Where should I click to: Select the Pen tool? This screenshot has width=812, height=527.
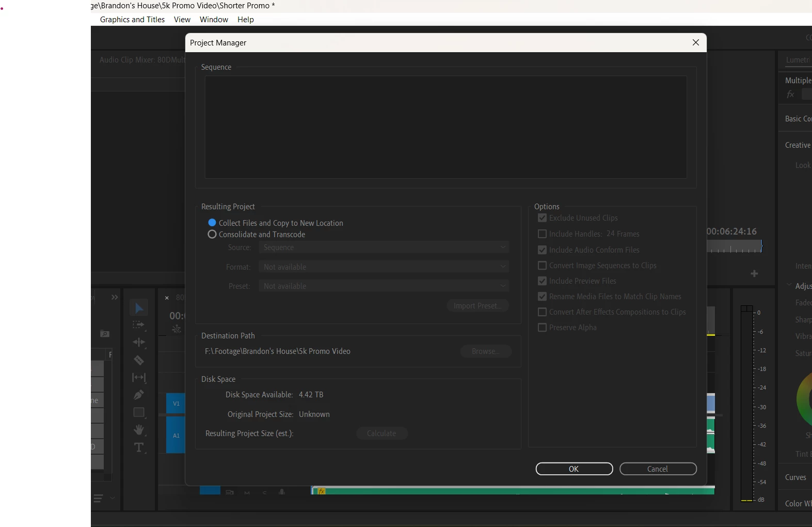(x=138, y=395)
